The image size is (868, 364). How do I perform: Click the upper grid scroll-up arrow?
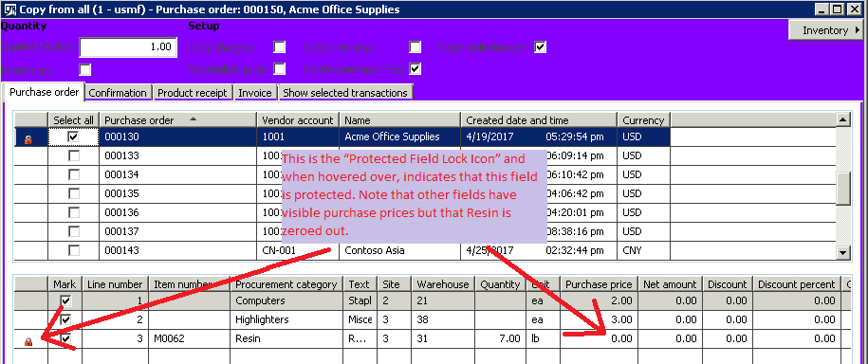click(x=842, y=119)
